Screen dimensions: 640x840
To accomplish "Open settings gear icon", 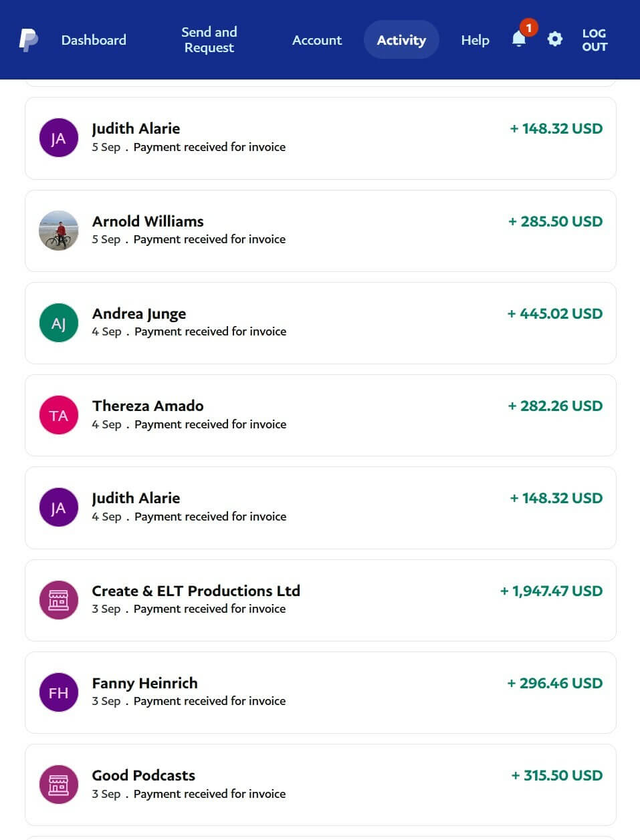I will (554, 39).
